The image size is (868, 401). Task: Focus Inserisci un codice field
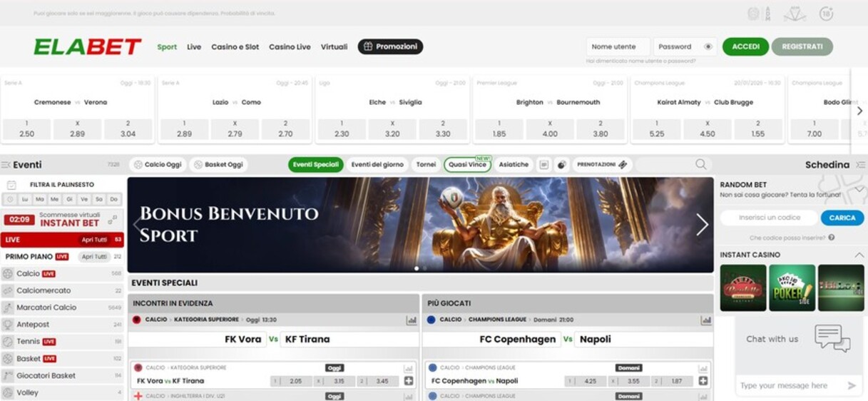click(x=769, y=218)
